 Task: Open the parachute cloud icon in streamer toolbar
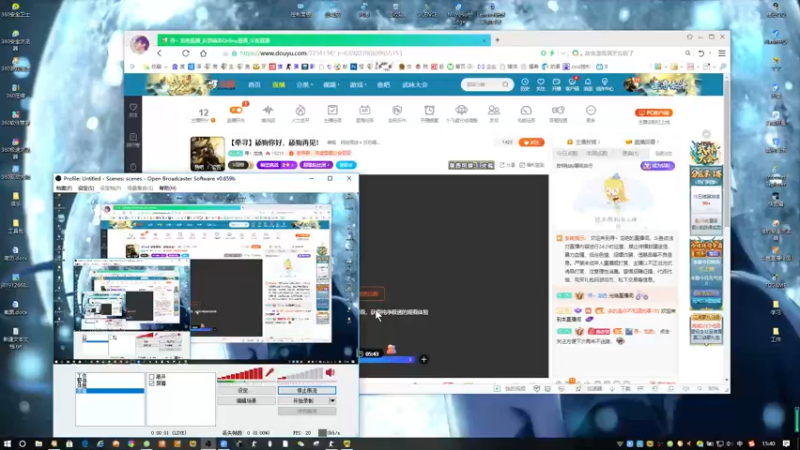(x=461, y=110)
